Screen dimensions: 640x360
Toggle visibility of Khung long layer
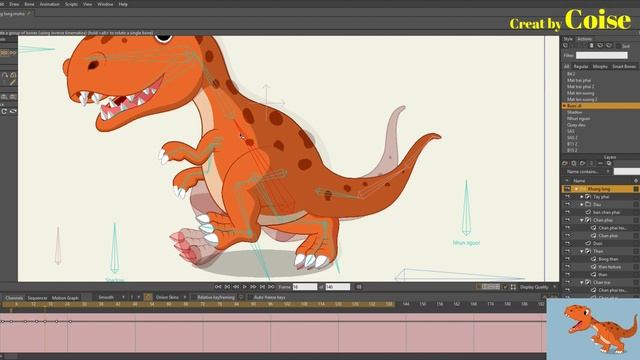tap(567, 189)
